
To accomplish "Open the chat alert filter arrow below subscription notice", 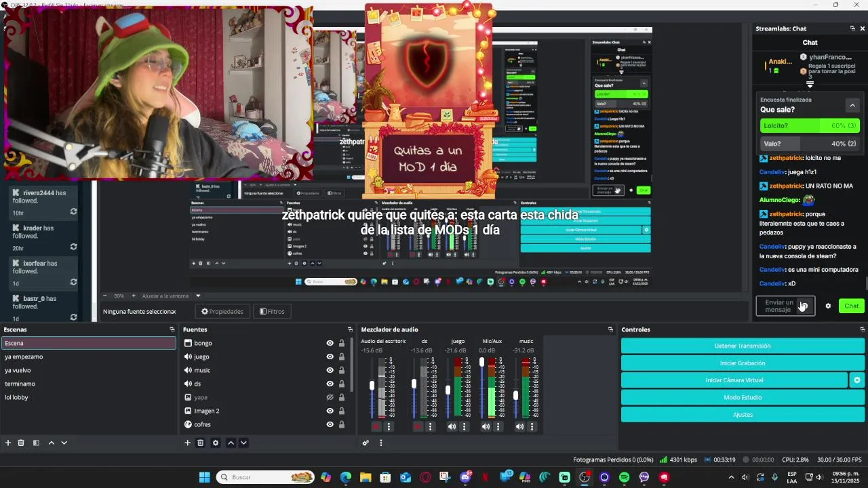I will pyautogui.click(x=810, y=84).
